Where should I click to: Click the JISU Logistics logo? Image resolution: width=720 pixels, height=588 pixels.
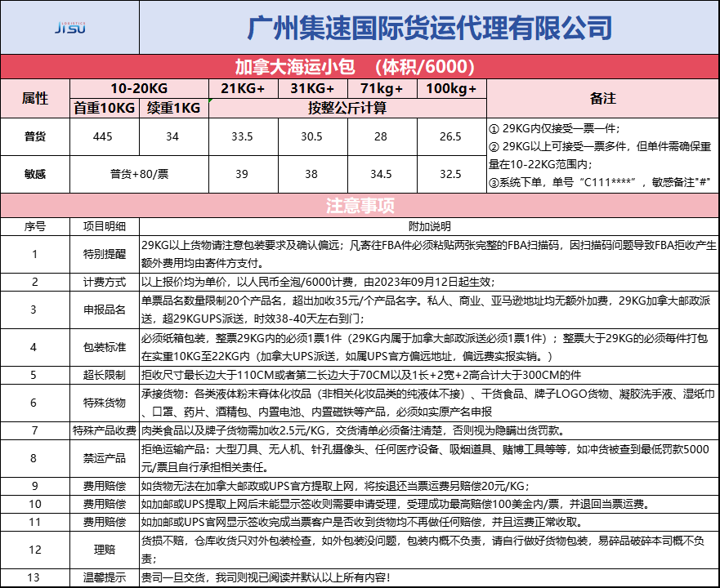point(70,28)
